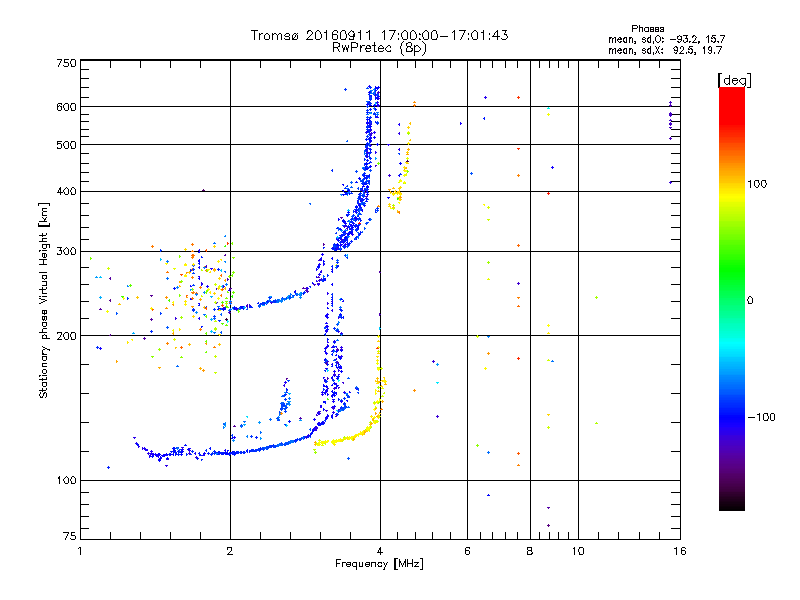Click the y-axis tick label "200"

coord(66,336)
